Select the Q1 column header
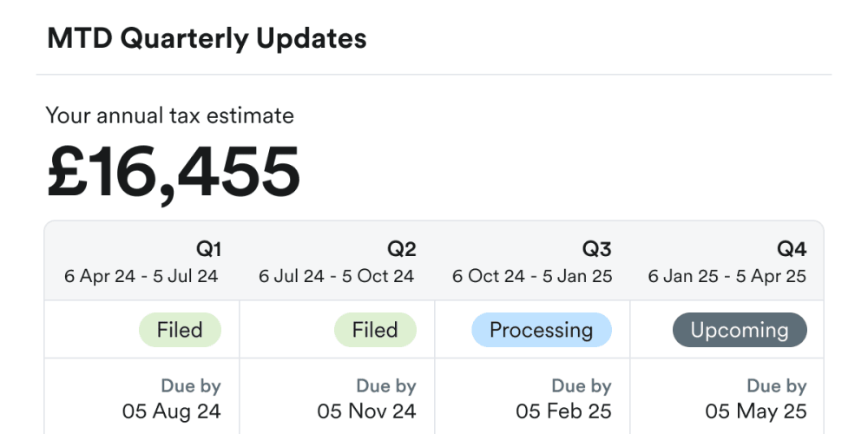 [208, 250]
